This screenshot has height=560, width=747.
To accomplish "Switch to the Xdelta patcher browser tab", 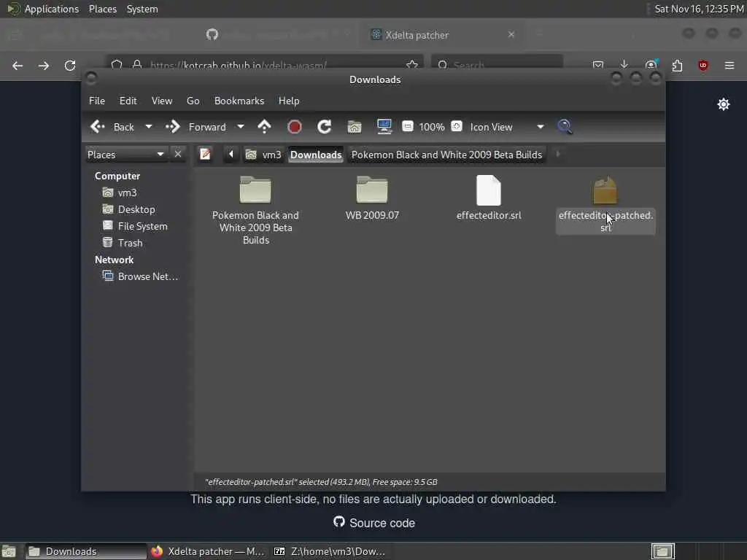I will 442,35.
